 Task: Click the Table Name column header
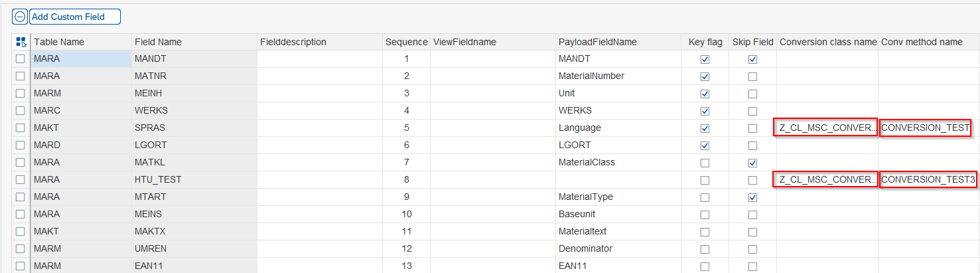click(x=81, y=42)
